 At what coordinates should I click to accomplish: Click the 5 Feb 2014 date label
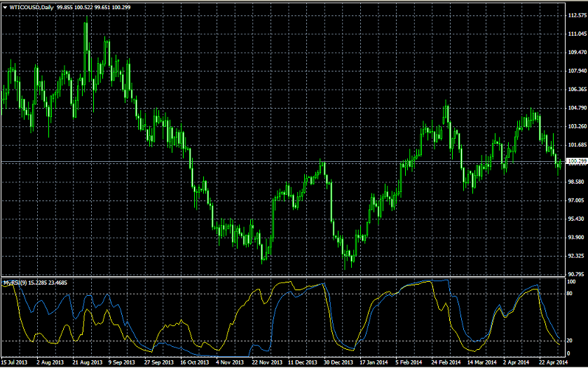coord(409,362)
